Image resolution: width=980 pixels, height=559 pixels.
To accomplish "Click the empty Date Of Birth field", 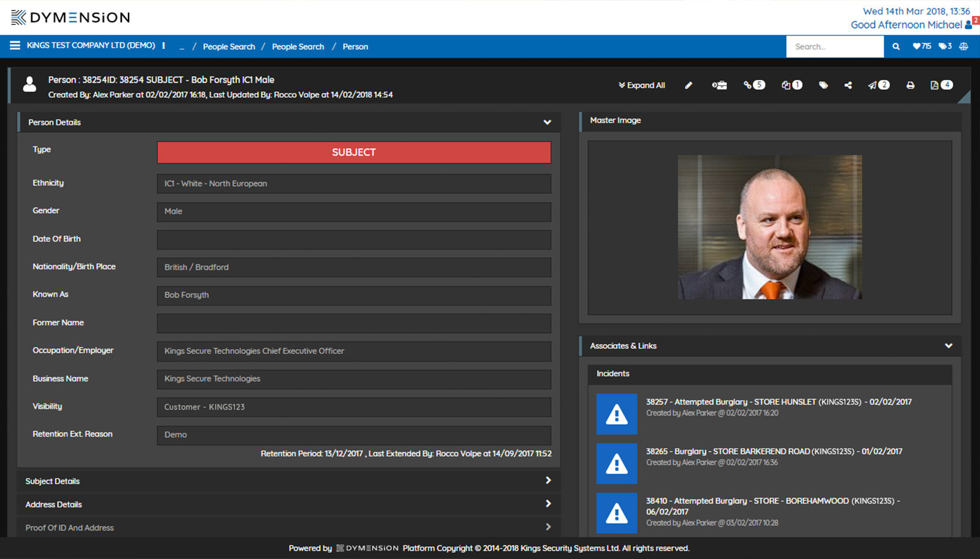I will click(x=354, y=239).
